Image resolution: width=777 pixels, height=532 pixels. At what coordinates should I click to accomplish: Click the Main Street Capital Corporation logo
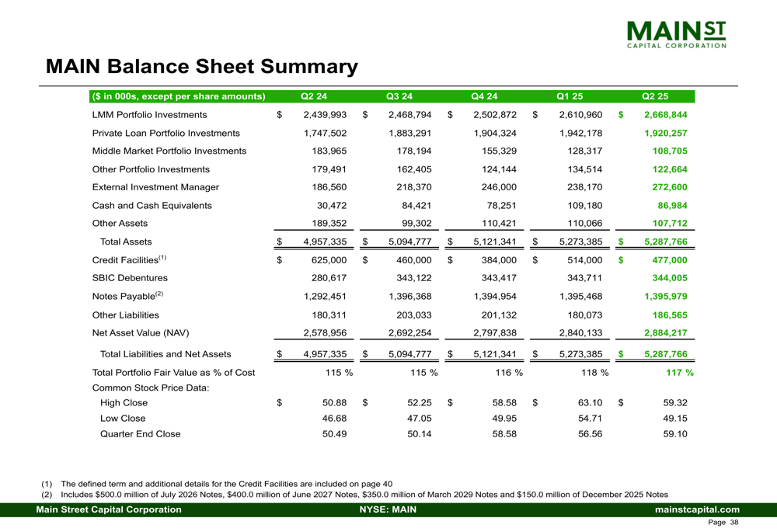pos(677,35)
